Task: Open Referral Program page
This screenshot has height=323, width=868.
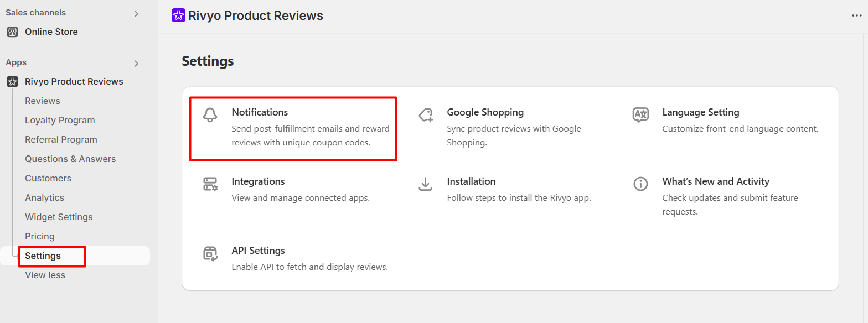Action: (x=61, y=140)
